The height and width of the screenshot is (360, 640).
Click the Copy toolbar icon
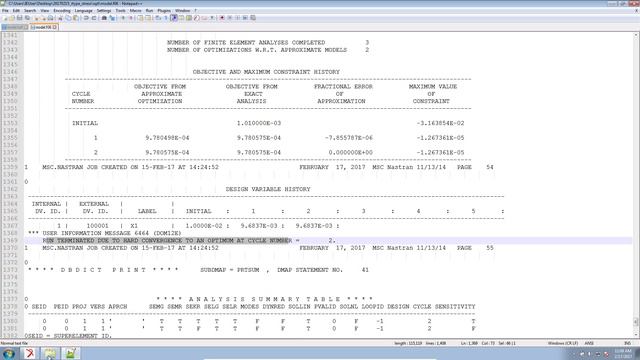[x=68, y=18]
